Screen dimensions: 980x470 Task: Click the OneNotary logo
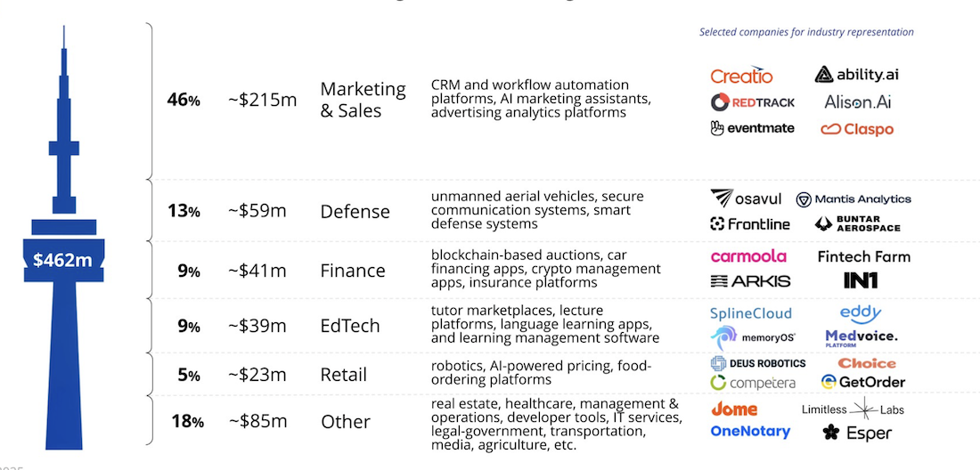pyautogui.click(x=750, y=432)
